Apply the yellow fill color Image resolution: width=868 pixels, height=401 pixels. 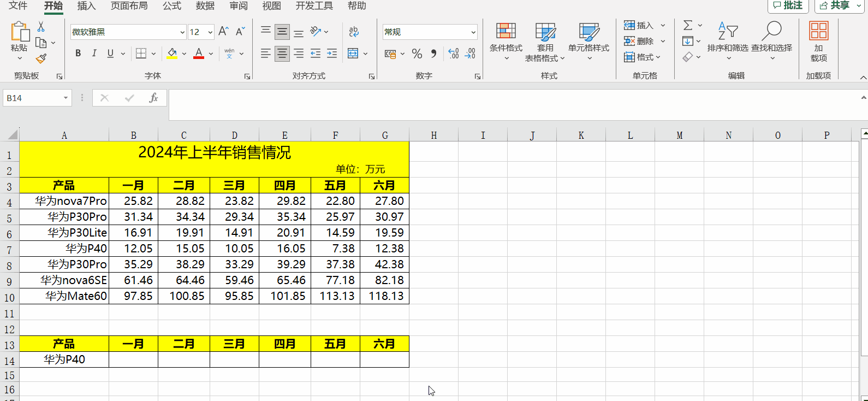pos(172,53)
